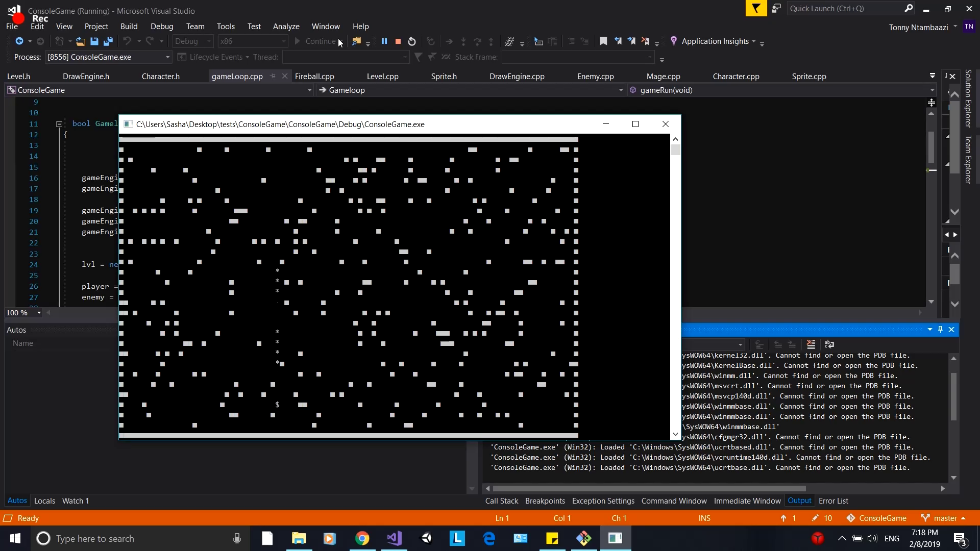Click the Continue button to resume execution

click(x=316, y=41)
